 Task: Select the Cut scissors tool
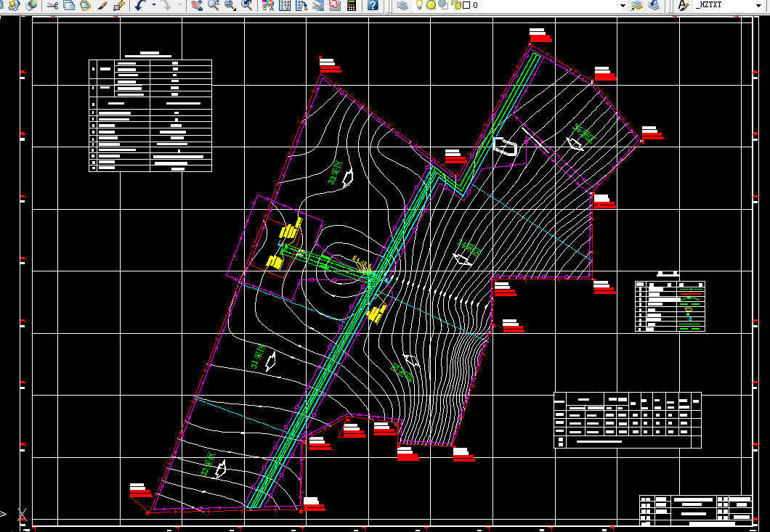coord(52,5)
